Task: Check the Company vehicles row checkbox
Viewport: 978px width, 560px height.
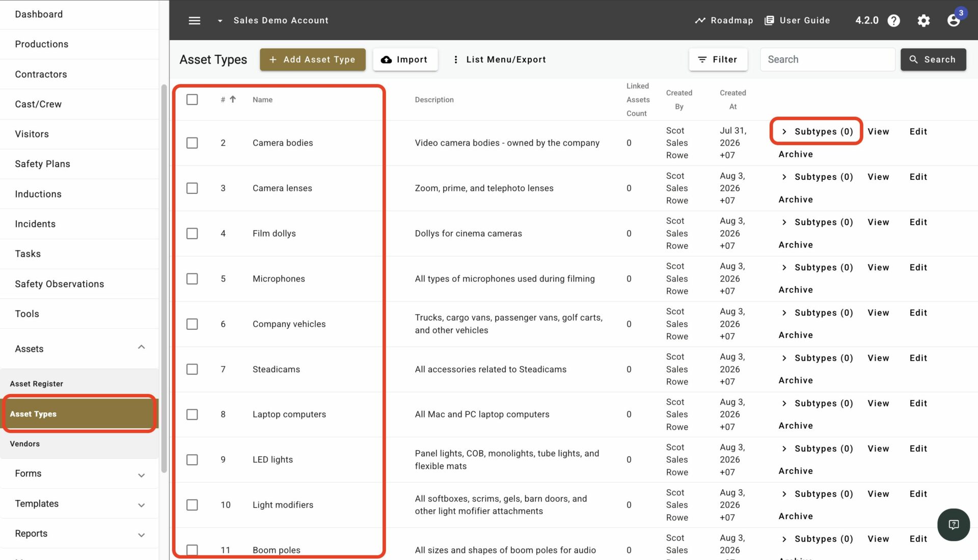Action: pos(192,324)
